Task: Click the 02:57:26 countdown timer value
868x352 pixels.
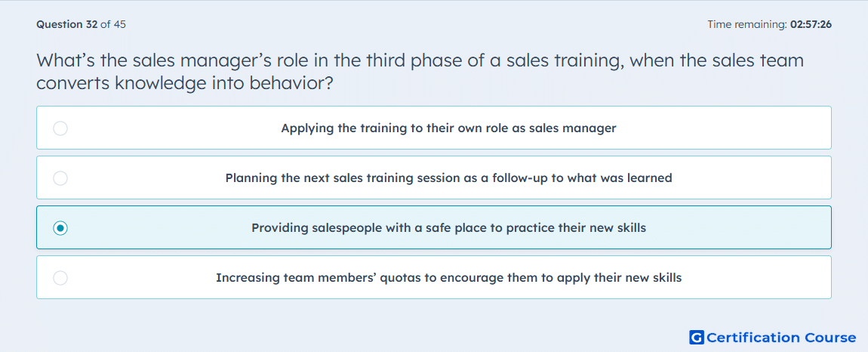Action: tap(811, 24)
